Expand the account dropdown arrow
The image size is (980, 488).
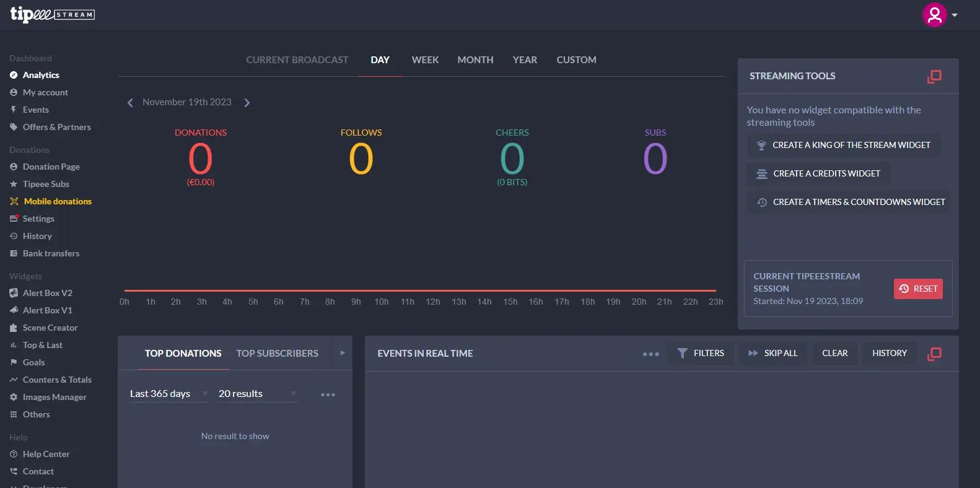pos(955,15)
